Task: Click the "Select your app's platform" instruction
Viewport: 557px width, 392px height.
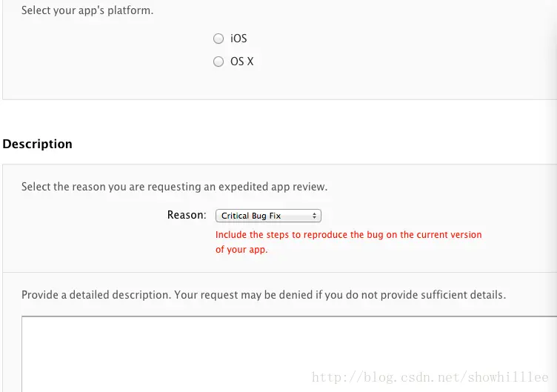Action: pos(87,10)
